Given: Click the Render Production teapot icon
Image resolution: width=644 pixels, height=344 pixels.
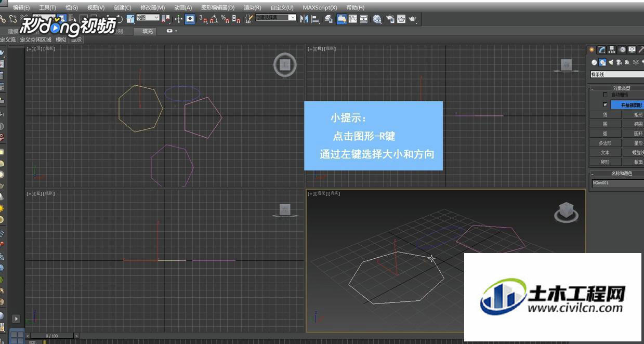Looking at the screenshot, I should click(x=413, y=19).
